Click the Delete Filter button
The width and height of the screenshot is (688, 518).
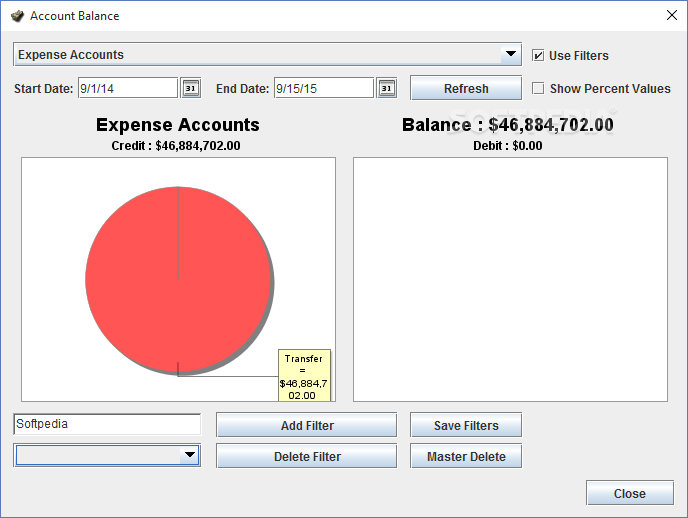tap(307, 456)
